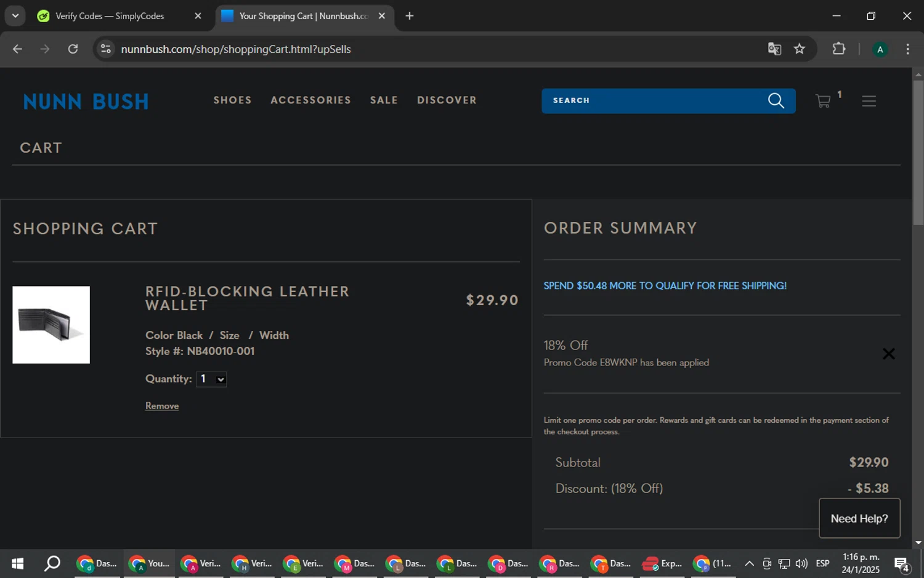Click the page vertical scrollbar

pos(918,152)
